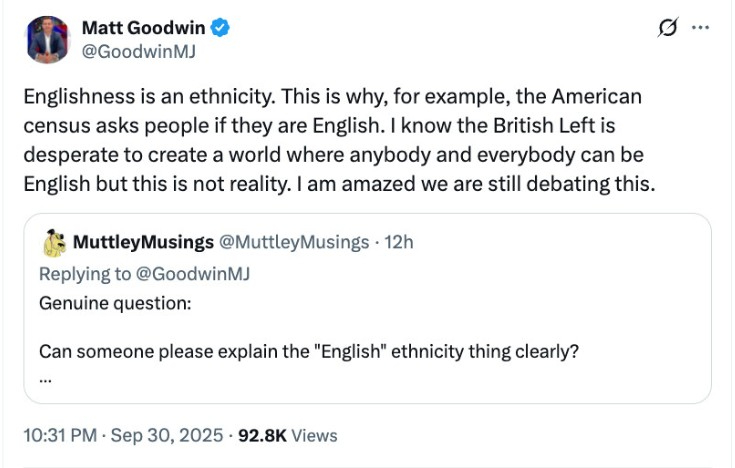Click the blue verified badge
735x468 pixels.
(x=223, y=29)
